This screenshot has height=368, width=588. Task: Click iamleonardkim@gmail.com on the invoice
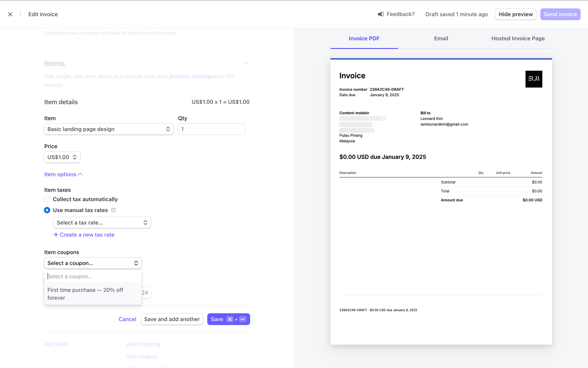444,124
